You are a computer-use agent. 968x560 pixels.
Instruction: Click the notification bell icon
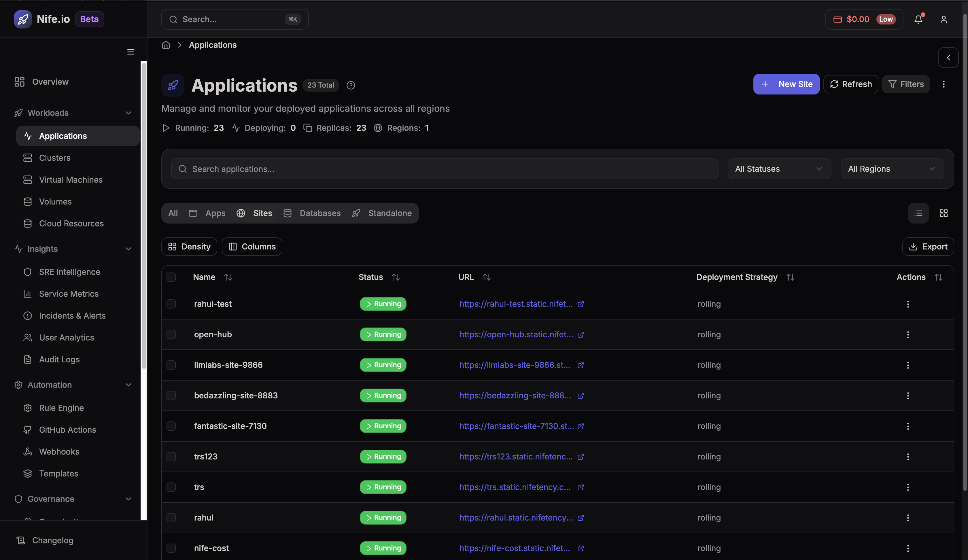coord(918,19)
